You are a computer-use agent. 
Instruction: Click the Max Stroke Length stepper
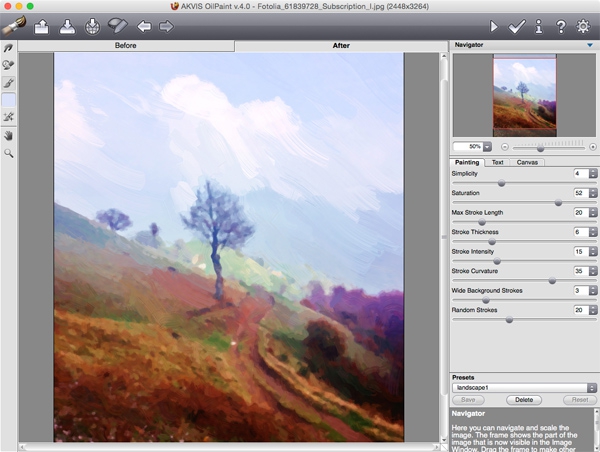point(593,213)
